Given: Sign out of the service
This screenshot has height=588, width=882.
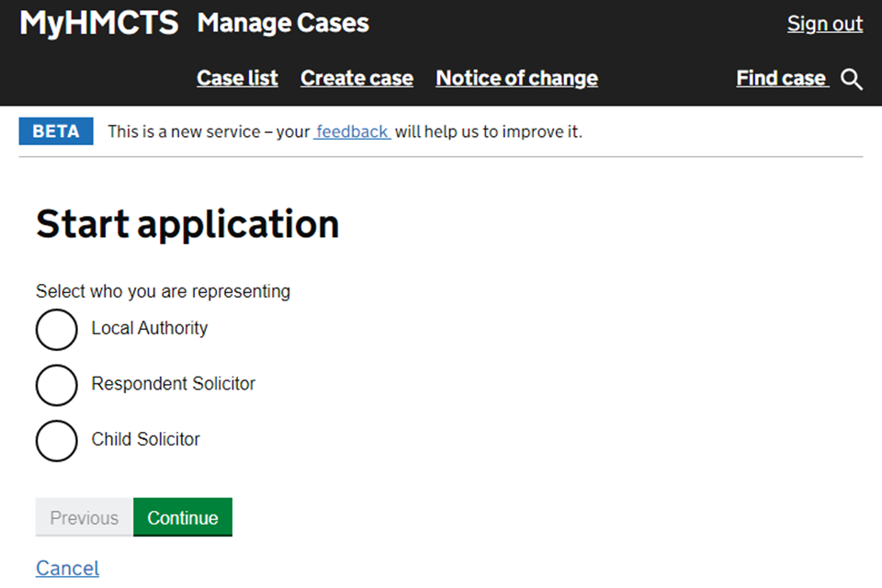Looking at the screenshot, I should pos(824,25).
